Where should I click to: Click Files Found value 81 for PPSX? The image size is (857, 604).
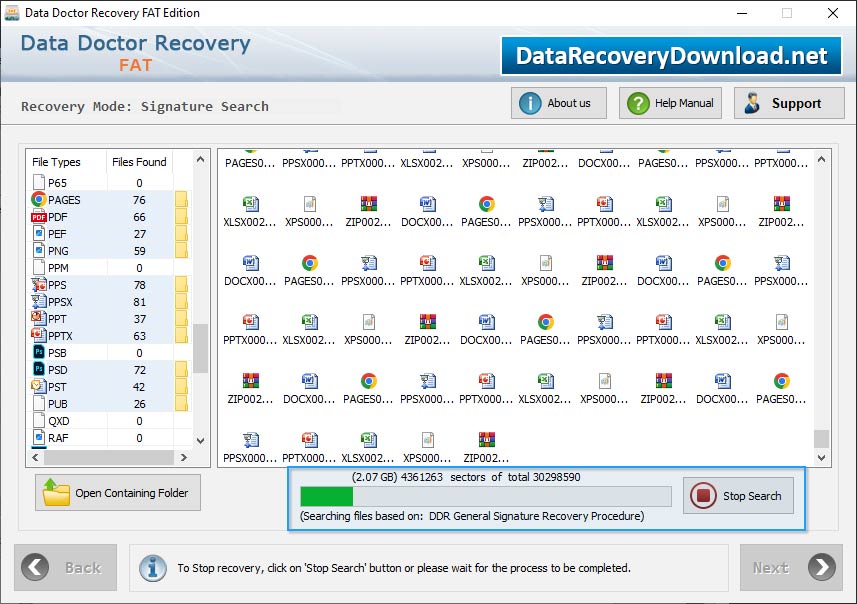[139, 302]
